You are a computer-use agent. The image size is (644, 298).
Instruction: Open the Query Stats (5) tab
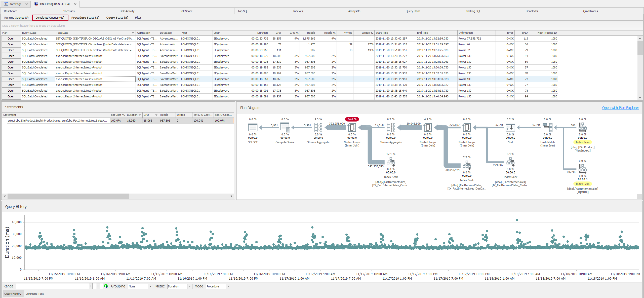coord(117,18)
